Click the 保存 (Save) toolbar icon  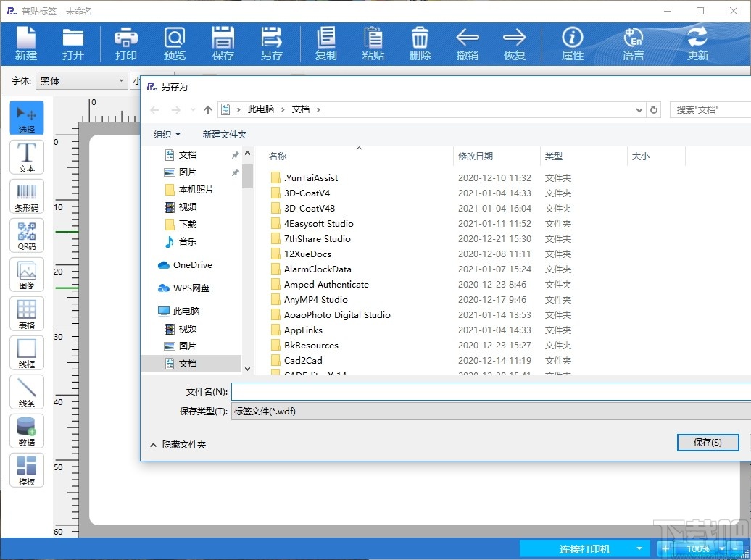(223, 43)
